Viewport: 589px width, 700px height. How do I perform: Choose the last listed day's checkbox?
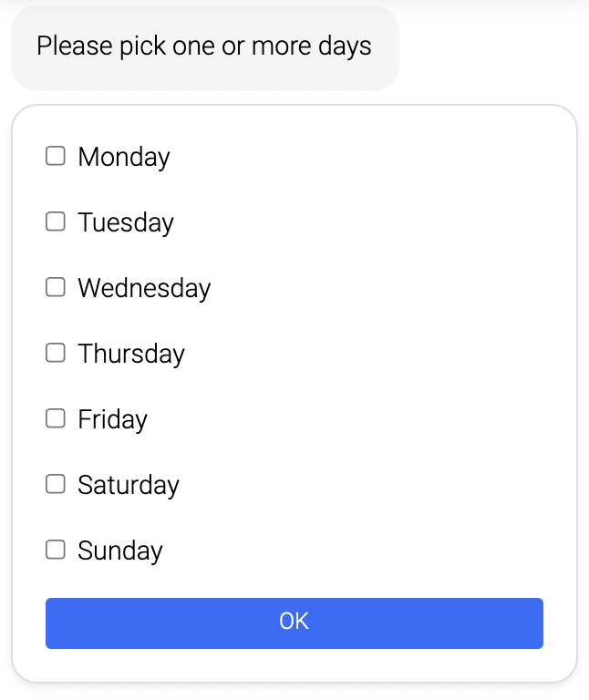coord(56,550)
